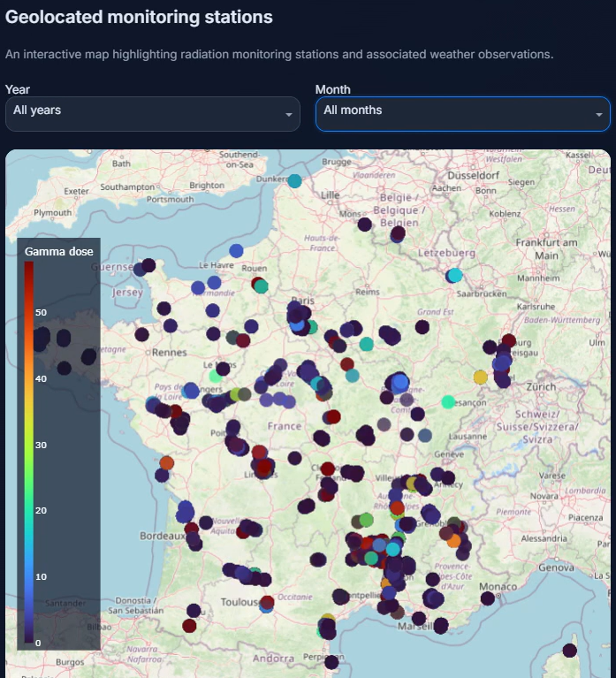Select the teal station marker near Dunkerque
The width and height of the screenshot is (616, 678).
294,181
